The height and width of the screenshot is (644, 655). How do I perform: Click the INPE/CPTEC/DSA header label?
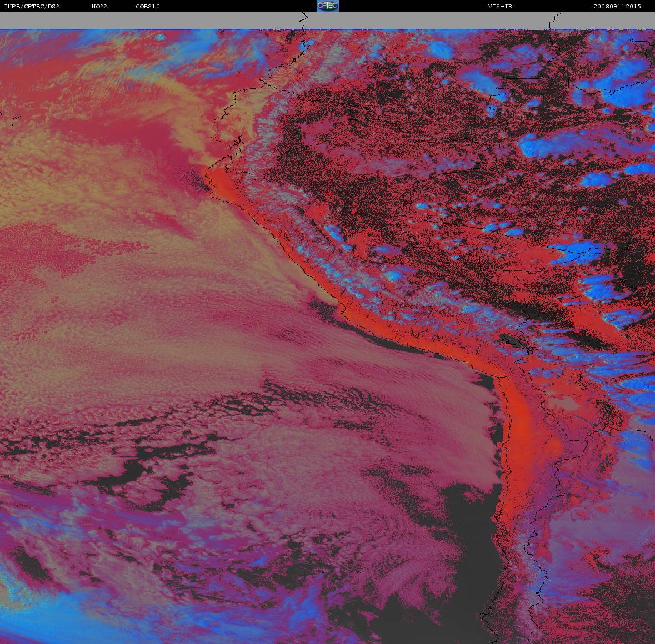[x=32, y=6]
